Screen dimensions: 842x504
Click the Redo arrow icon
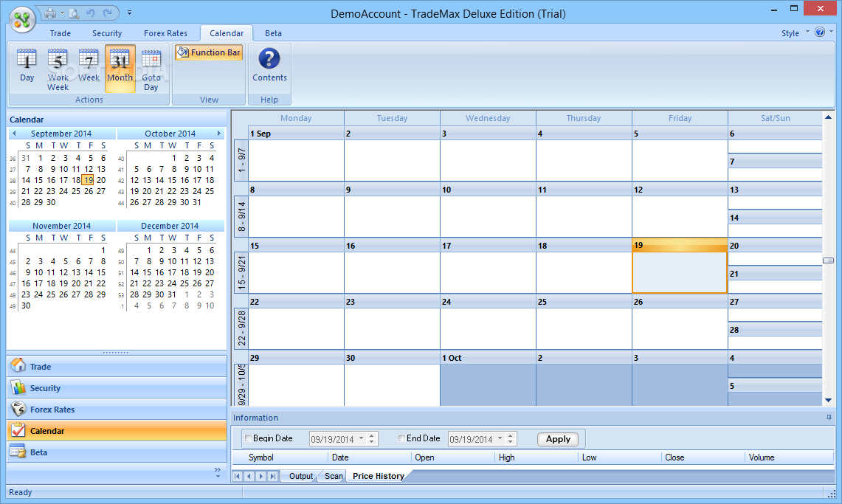108,13
